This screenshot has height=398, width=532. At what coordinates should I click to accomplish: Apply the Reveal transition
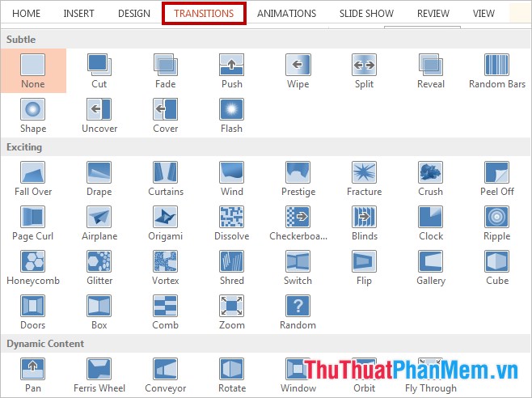(x=431, y=70)
